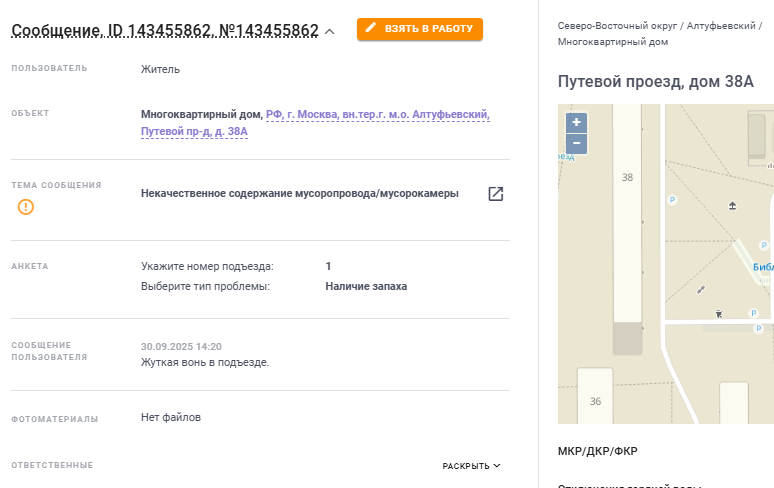Viewport: 774px width, 488px height.
Task: Click the playground icon on the map
Action: click(732, 206)
